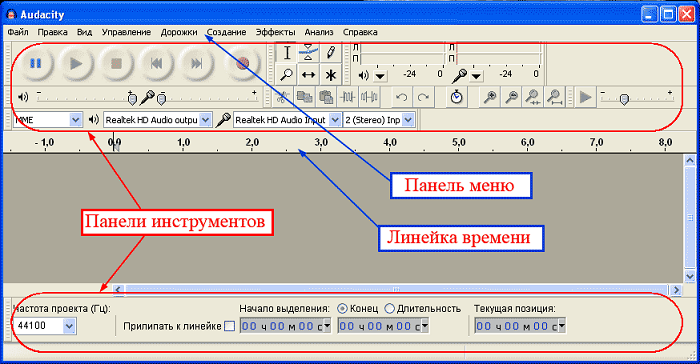Click the Zoom Out icon

(512, 97)
